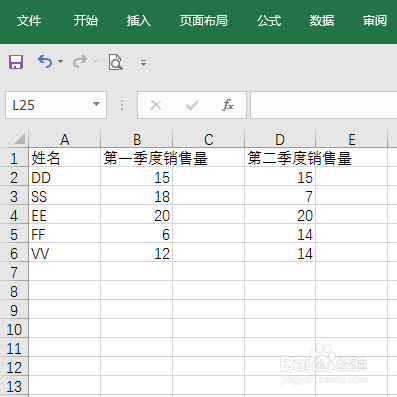
Task: Click first quarter value 6 for FF
Action: pyautogui.click(x=137, y=234)
